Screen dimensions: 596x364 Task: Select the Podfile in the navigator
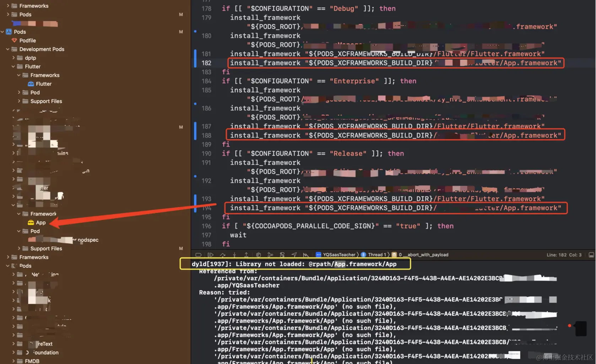pyautogui.click(x=28, y=40)
